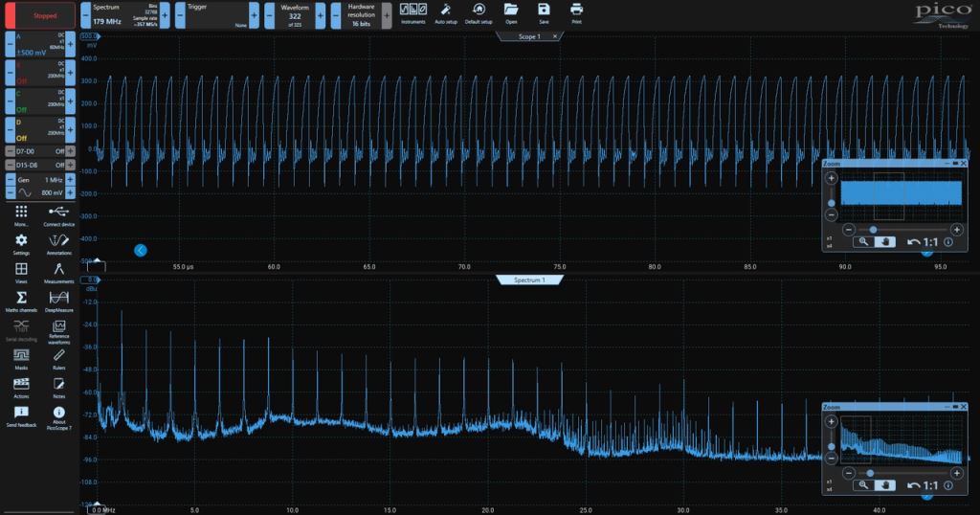
Task: Decrease spectrum frequency range with minus
Action: (85, 15)
